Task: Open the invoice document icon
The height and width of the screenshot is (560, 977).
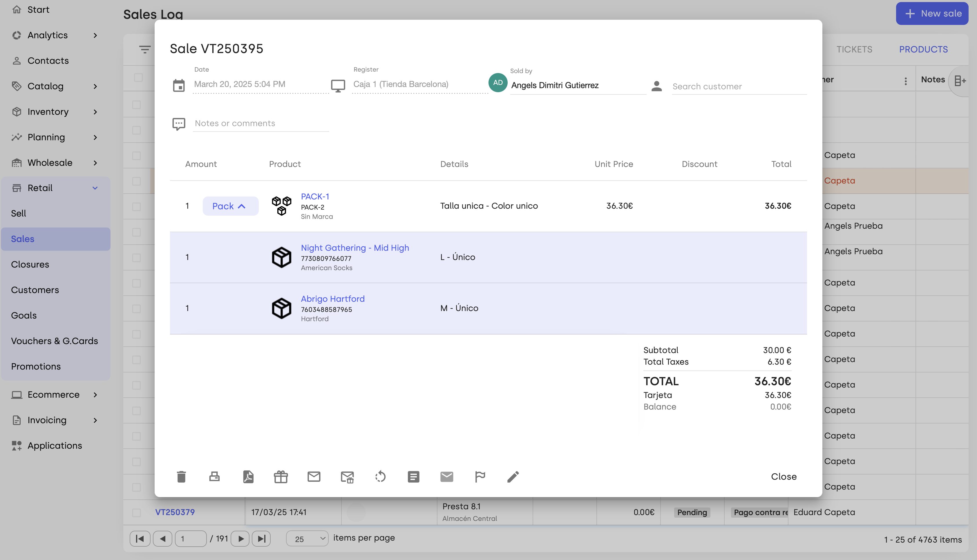Action: coord(414,477)
